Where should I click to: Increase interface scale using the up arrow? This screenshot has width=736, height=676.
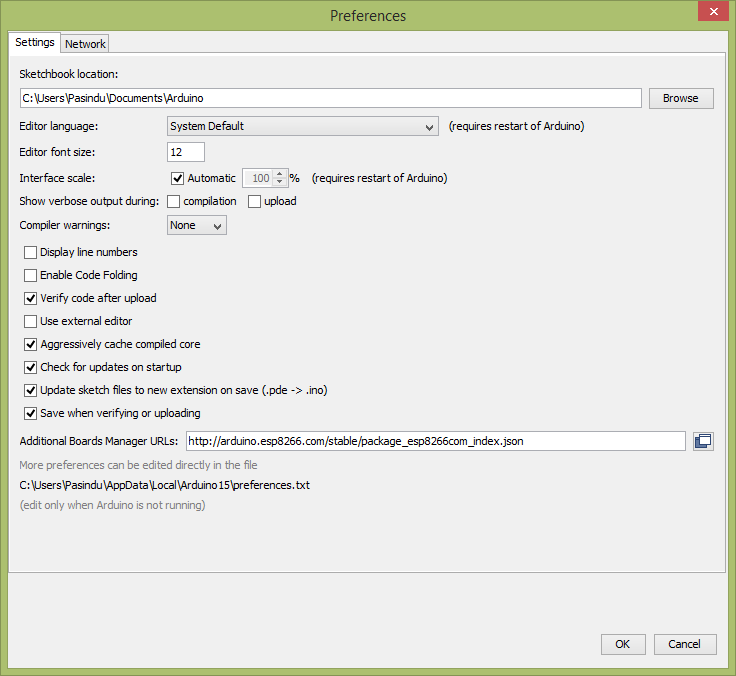pos(280,174)
